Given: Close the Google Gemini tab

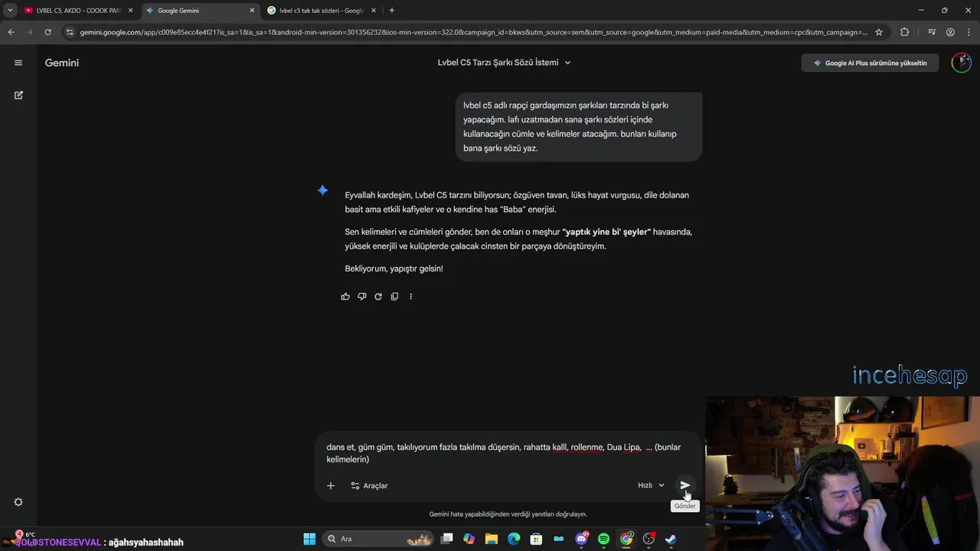Looking at the screenshot, I should (x=252, y=11).
